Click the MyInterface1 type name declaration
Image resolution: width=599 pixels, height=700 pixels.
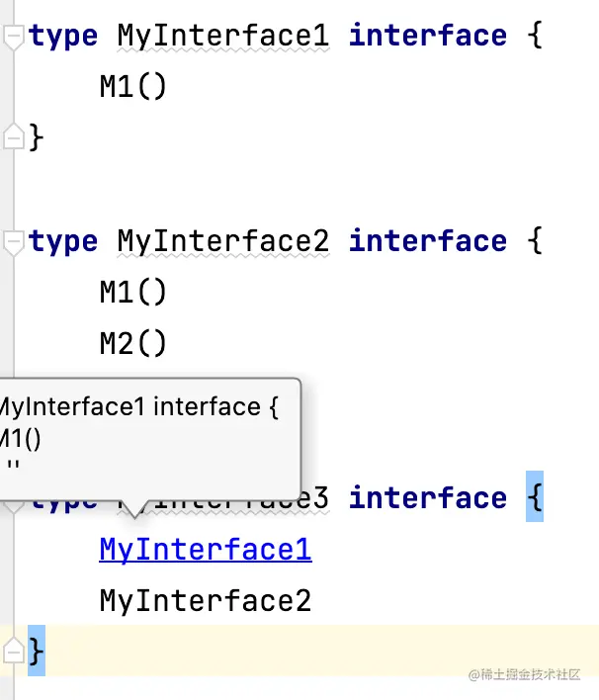click(223, 37)
